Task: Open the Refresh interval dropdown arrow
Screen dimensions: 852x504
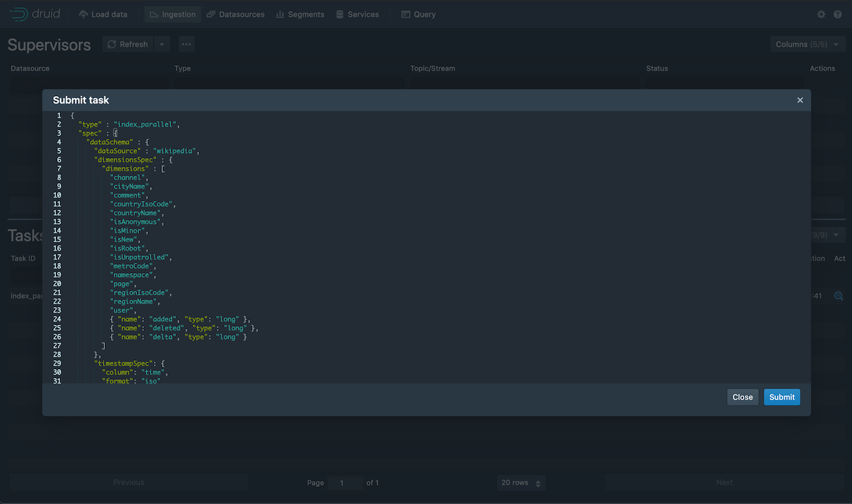Action: (x=162, y=44)
